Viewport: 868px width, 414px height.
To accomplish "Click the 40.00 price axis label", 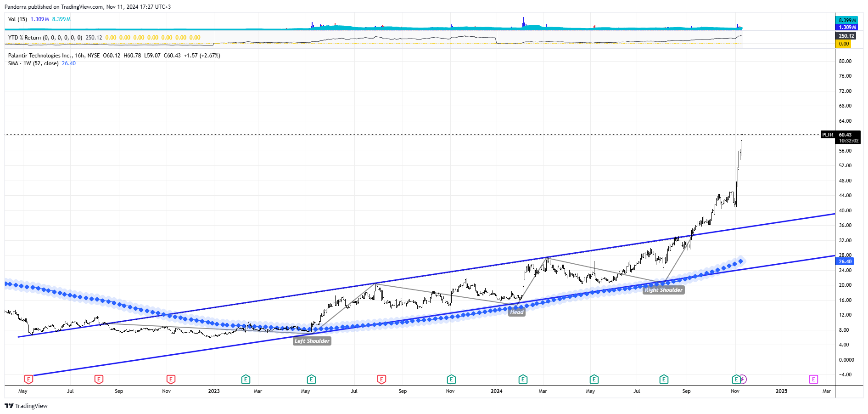I will pyautogui.click(x=845, y=210).
